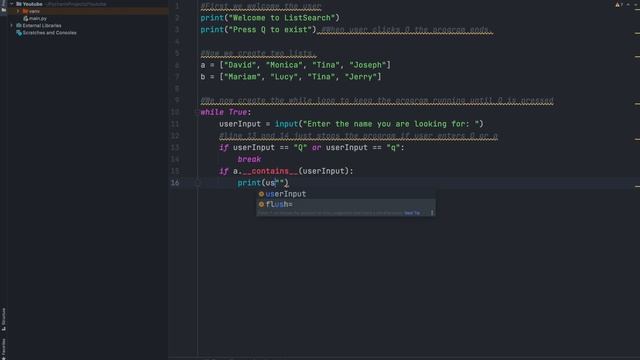
Task: Go to next highlighted problem arrow
Action: [x=636, y=4]
